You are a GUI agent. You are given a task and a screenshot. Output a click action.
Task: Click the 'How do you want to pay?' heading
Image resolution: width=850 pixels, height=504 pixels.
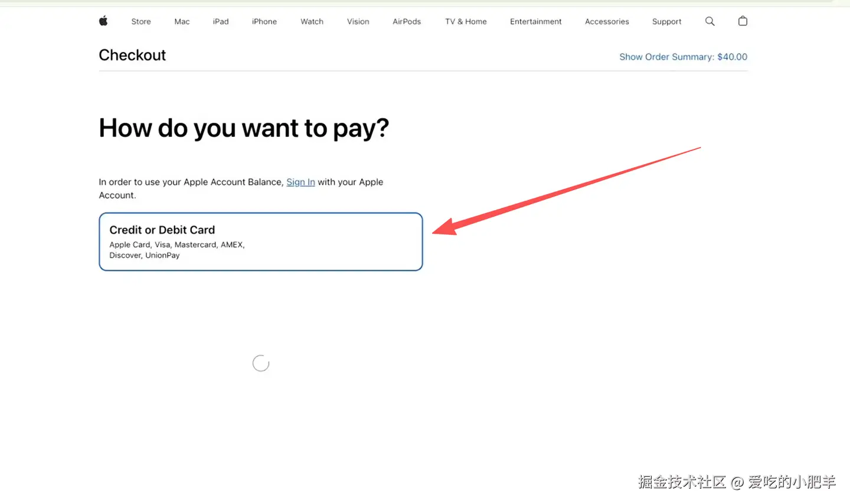pos(244,128)
